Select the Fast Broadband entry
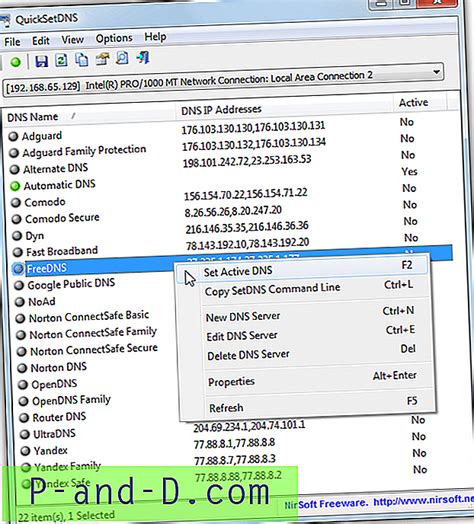Viewport: 474px width, 524px height. click(62, 251)
